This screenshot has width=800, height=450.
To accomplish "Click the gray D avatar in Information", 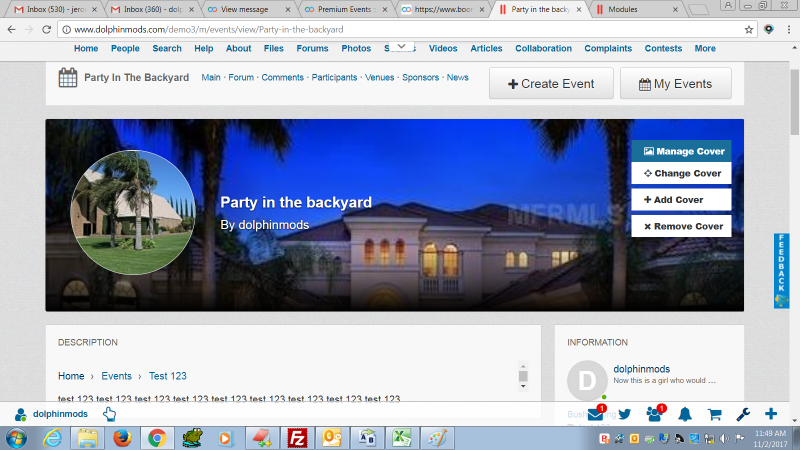I will pos(587,381).
